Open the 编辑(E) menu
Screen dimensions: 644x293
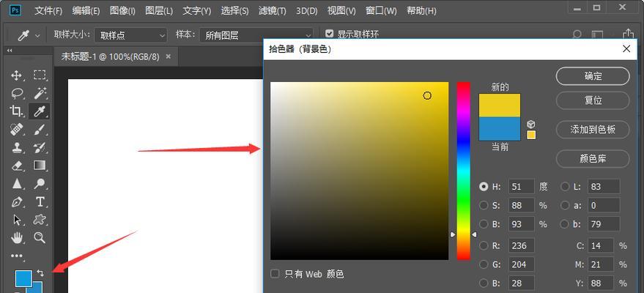click(86, 11)
